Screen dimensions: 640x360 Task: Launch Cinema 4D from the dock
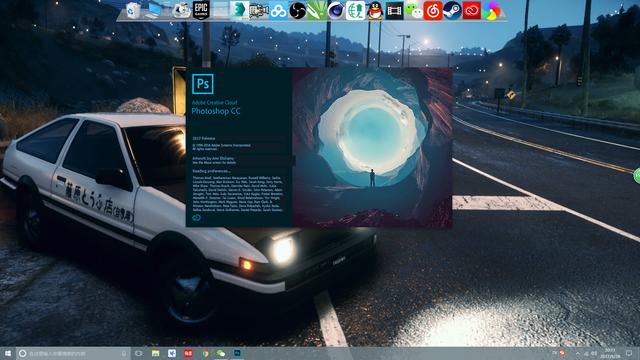click(x=336, y=11)
